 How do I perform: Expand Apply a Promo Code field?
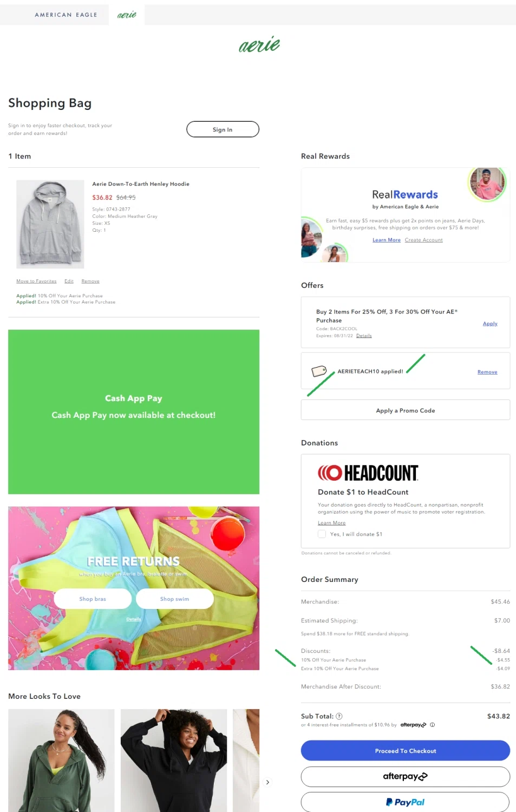(x=405, y=410)
